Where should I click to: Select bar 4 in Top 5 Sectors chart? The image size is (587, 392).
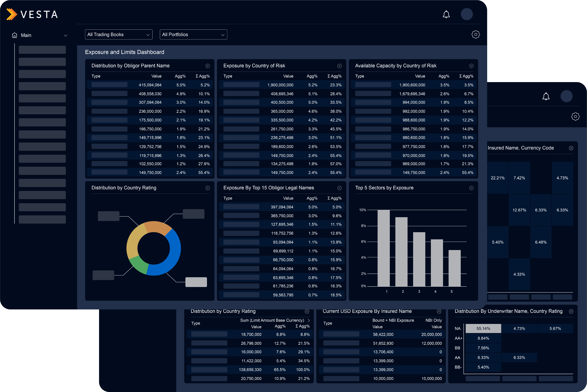click(437, 263)
